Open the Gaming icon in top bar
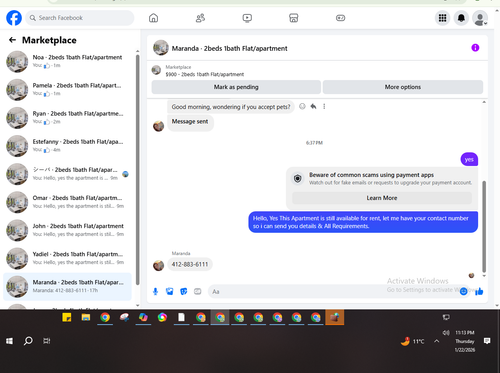The image size is (500, 373). point(340,18)
